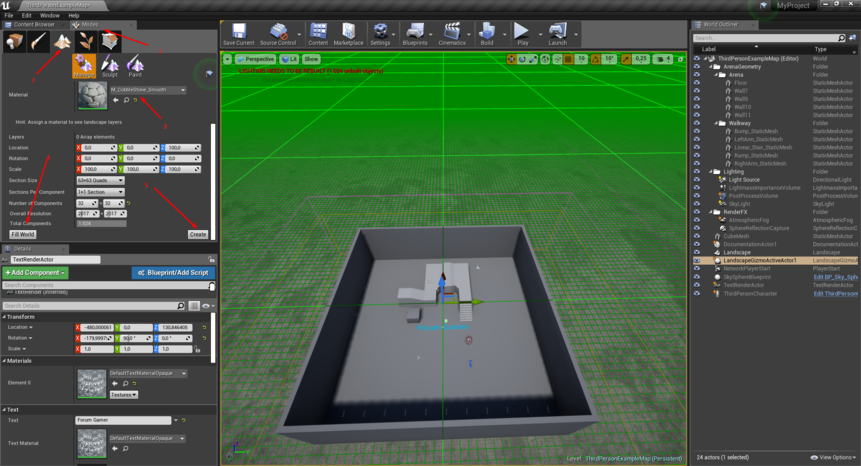Reset Transform Location to default

204,327
